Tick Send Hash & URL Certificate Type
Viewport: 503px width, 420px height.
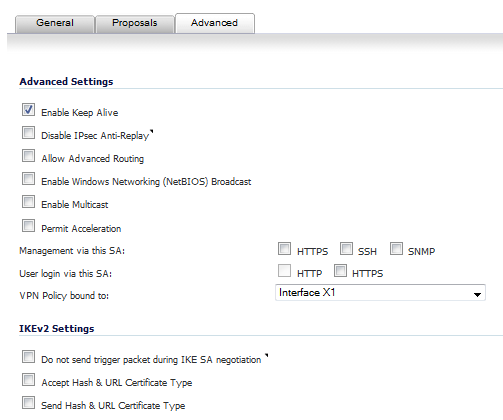tap(28, 403)
